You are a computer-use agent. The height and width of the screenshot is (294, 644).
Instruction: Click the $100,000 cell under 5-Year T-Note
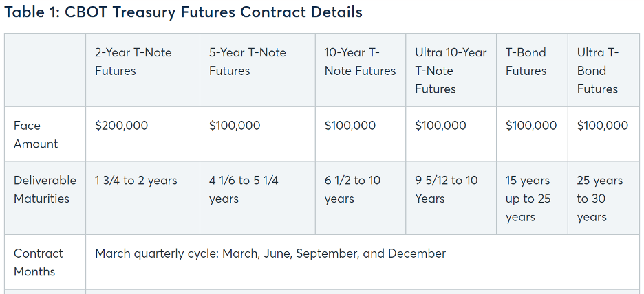257,134
